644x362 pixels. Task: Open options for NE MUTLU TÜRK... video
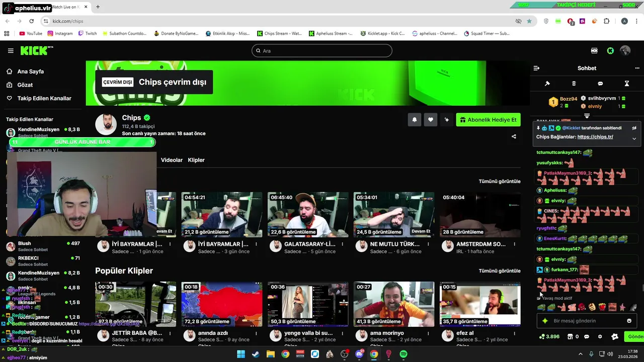pos(428,244)
